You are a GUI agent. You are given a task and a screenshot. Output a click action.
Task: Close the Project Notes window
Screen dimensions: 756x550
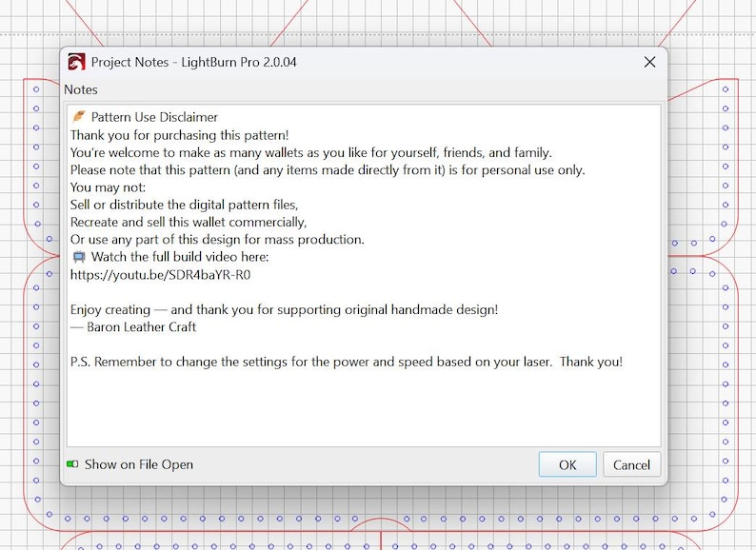click(x=649, y=62)
